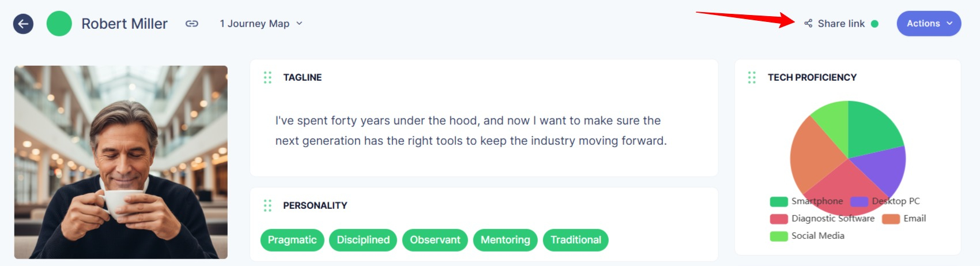The width and height of the screenshot is (980, 266).
Task: Toggle Smartphone legend item in chart
Action: click(806, 201)
